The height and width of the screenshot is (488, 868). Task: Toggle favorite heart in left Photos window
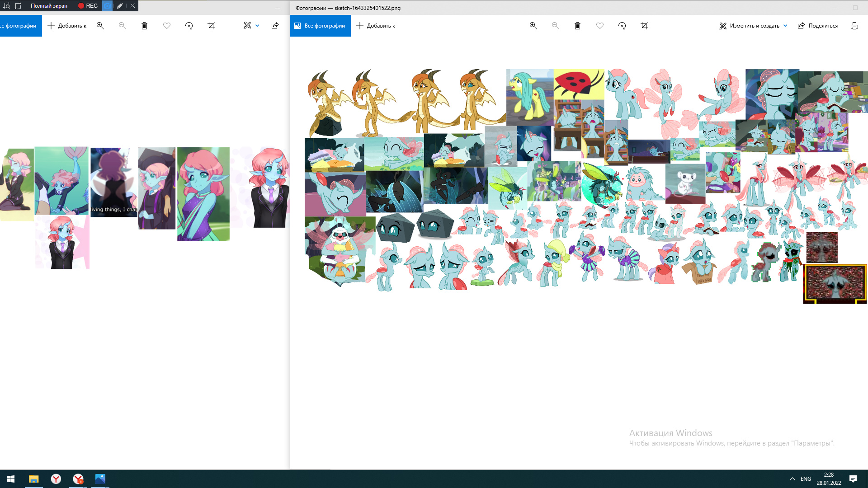(167, 26)
